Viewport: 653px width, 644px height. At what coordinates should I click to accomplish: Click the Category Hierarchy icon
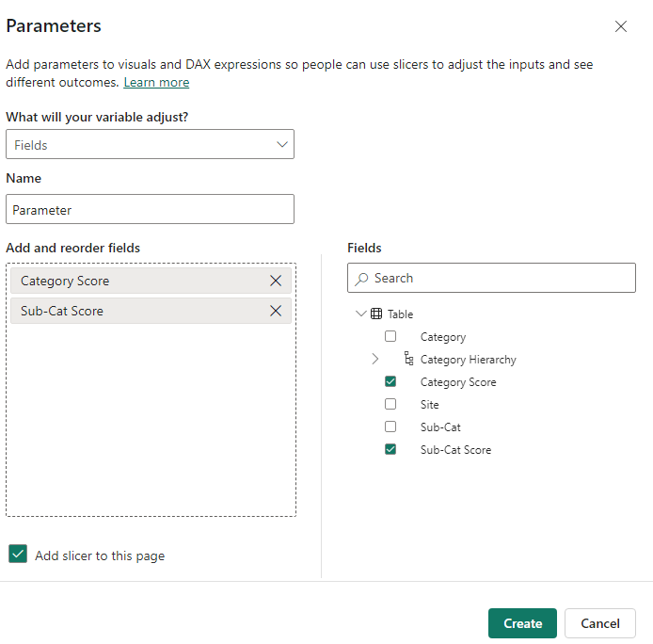point(409,359)
